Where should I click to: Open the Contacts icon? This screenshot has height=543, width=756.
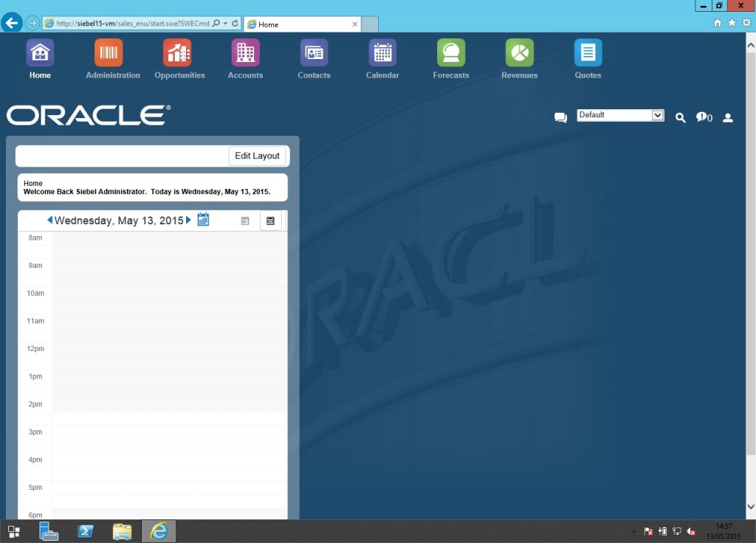pos(314,52)
